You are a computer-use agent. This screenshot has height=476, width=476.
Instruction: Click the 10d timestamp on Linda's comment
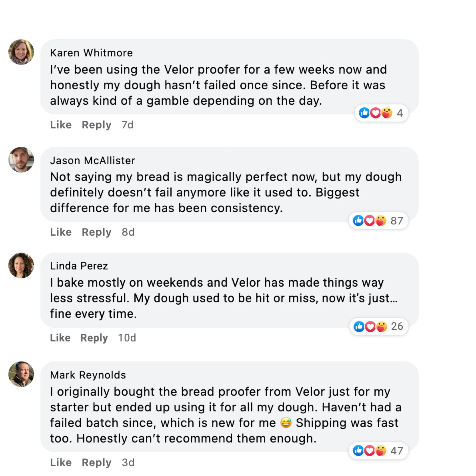pyautogui.click(x=127, y=338)
